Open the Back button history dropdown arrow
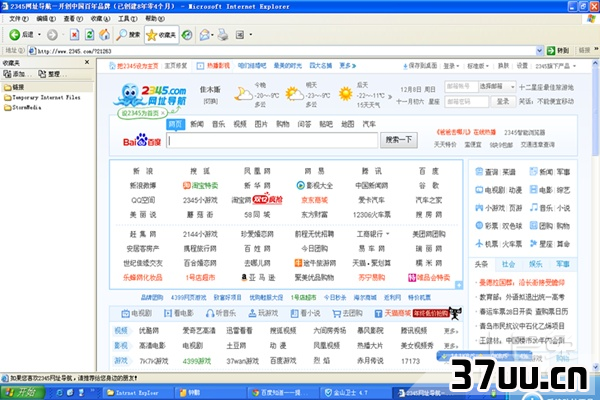Image resolution: width=600 pixels, height=400 pixels. click(x=39, y=35)
